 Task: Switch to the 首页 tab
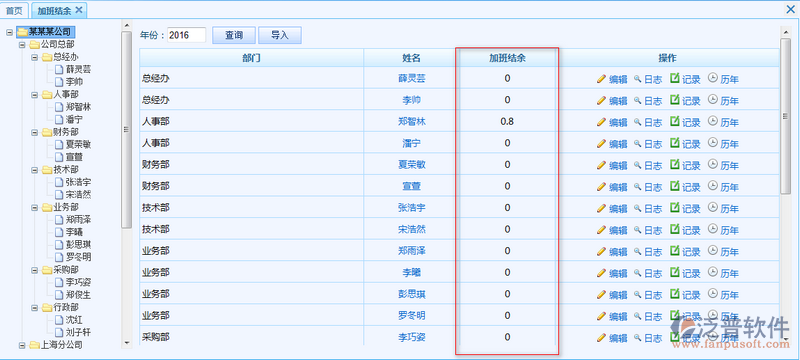(14, 10)
